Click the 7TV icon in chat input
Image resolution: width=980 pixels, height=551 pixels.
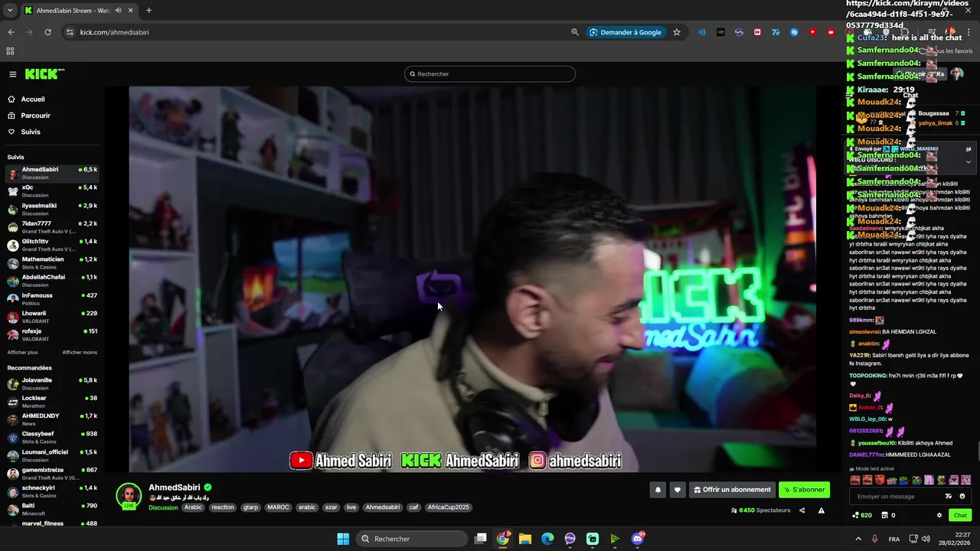pyautogui.click(x=949, y=497)
